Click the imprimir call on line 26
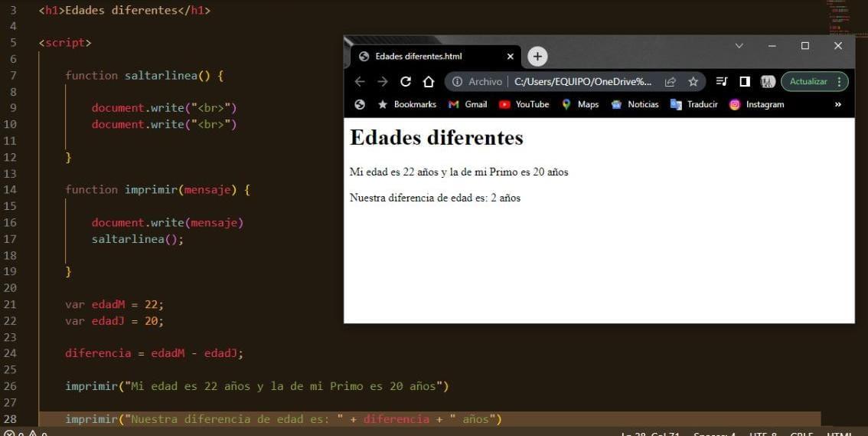The width and height of the screenshot is (868, 436). coord(257,385)
